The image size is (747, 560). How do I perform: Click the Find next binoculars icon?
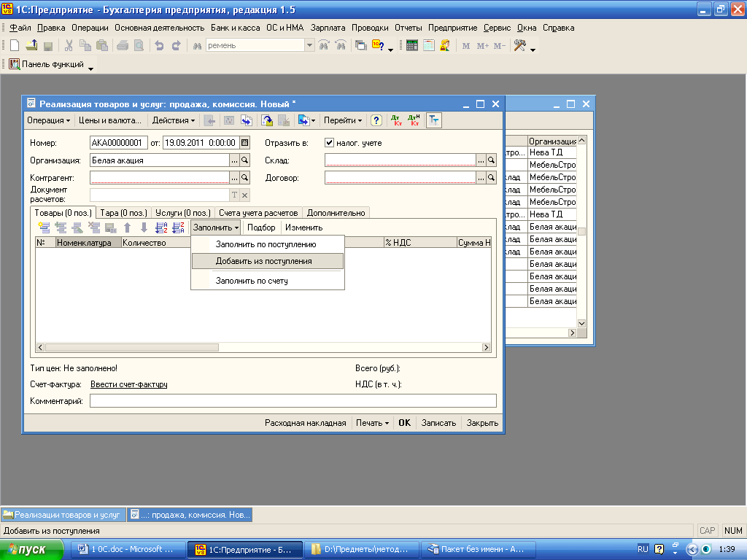tap(324, 46)
